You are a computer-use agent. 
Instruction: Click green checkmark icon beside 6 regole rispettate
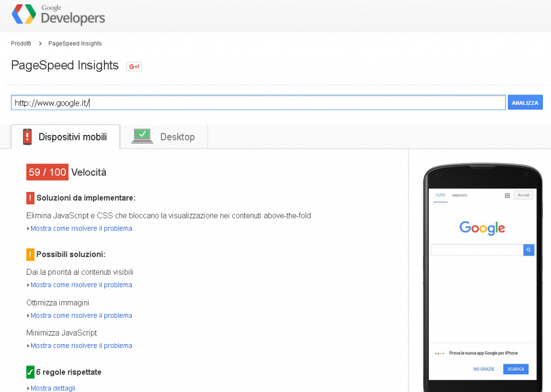[30, 372]
